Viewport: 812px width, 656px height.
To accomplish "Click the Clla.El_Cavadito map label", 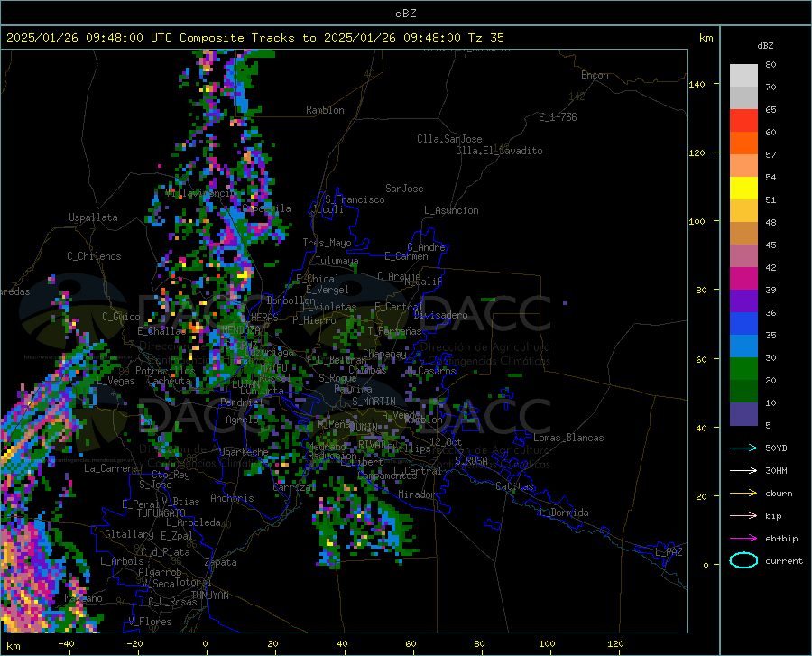I will point(499,151).
